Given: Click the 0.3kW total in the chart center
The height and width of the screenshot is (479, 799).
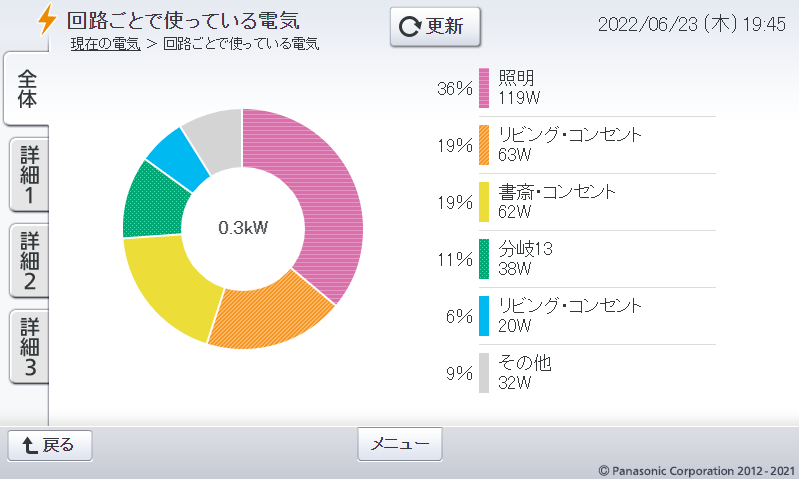Looking at the screenshot, I should click(243, 228).
